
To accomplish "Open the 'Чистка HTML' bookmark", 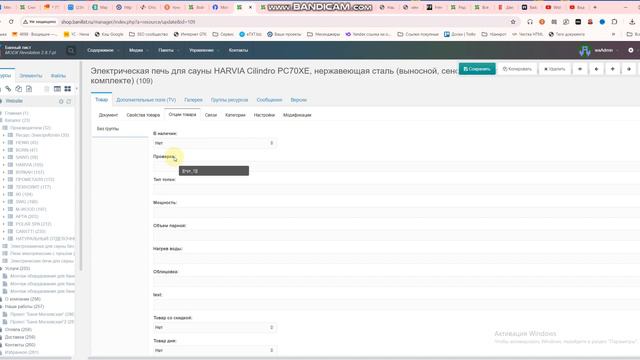I will click(527, 34).
